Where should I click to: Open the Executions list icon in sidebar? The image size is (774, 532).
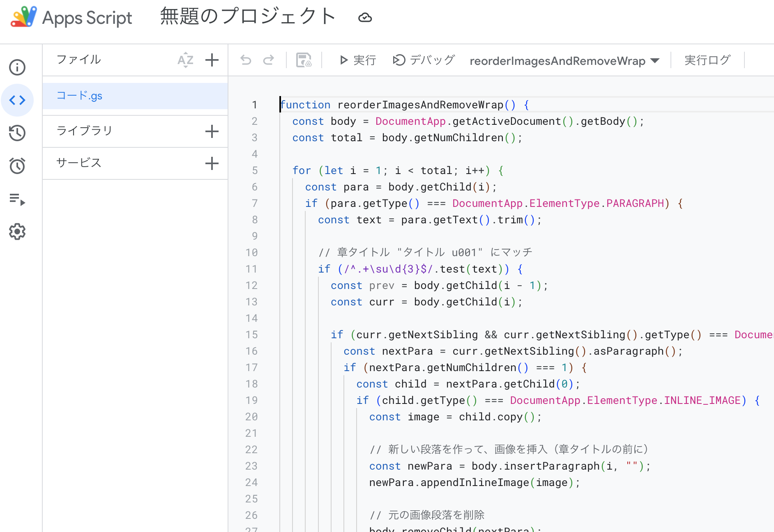pyautogui.click(x=17, y=199)
